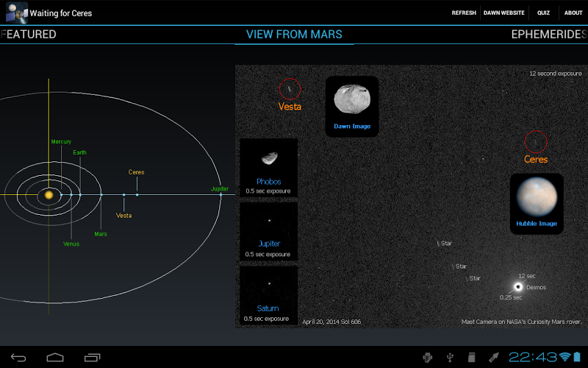Tap the Wi-Fi signal status icon
Image resolution: width=588 pixels, height=368 pixels.
coord(564,357)
